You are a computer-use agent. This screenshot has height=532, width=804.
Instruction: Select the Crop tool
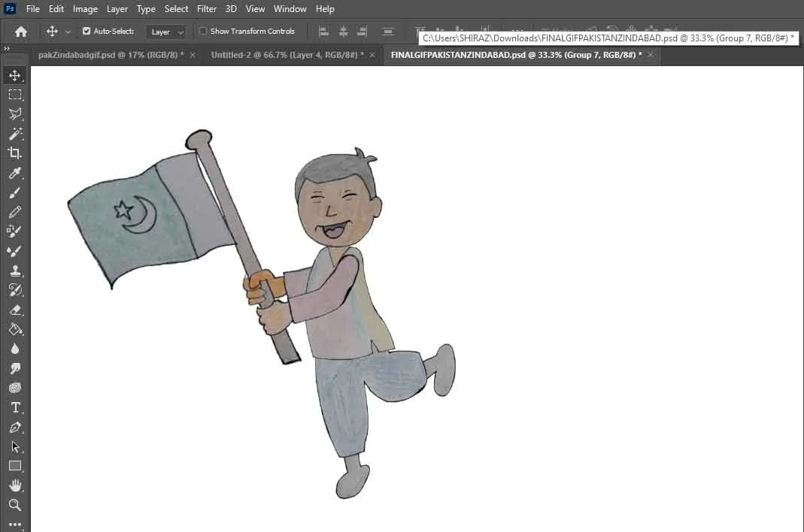[x=14, y=153]
